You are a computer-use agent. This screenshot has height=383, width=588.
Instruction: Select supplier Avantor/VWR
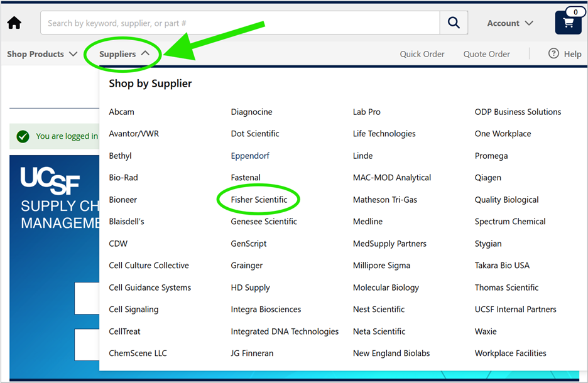pyautogui.click(x=134, y=133)
